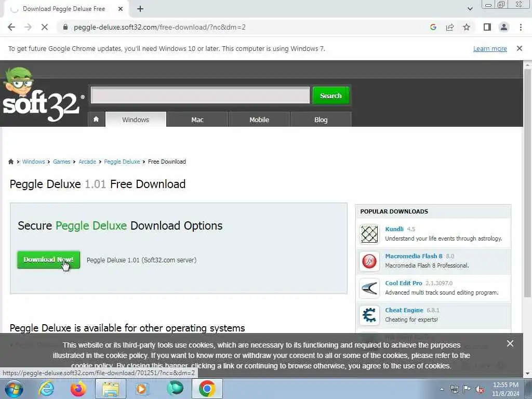This screenshot has height=399, width=532.
Task: Click the Peggle Deluxe 1.01 (Soft32.com server) text
Action: coord(141,260)
